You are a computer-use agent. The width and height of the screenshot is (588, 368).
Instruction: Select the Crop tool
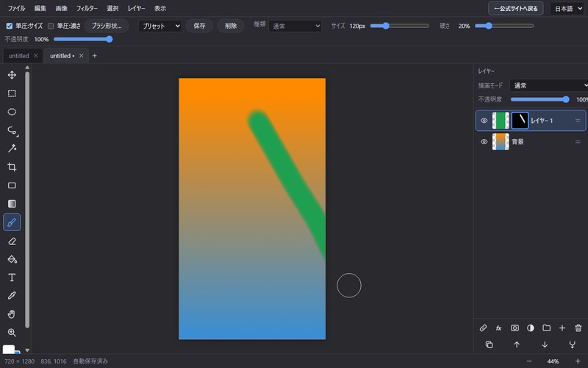point(12,167)
